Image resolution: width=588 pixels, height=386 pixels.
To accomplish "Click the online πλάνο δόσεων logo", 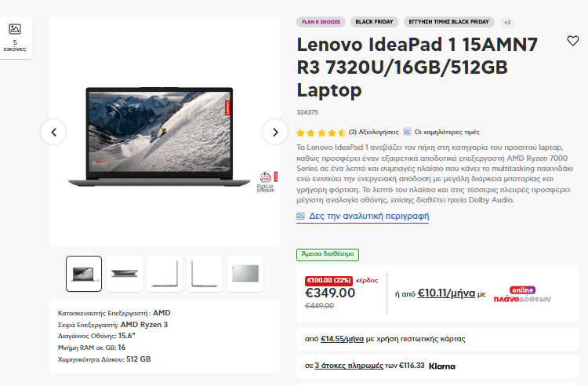I will click(x=522, y=295).
